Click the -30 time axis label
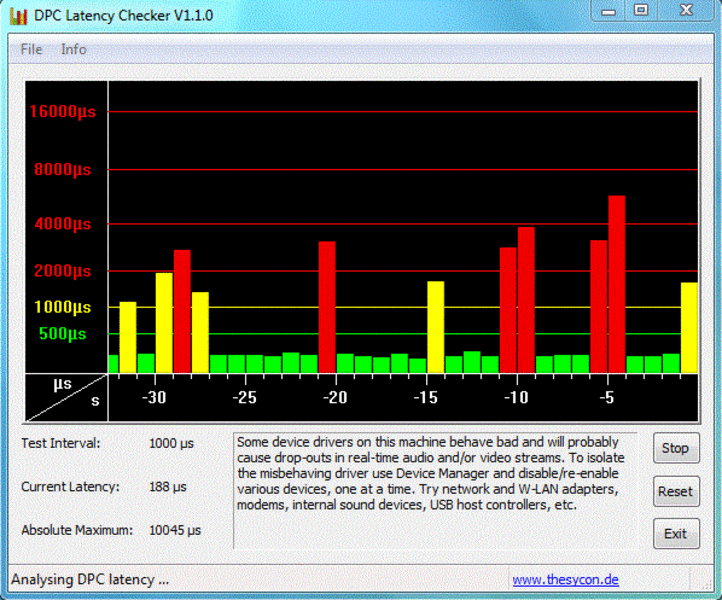722x600 pixels. 154,397
